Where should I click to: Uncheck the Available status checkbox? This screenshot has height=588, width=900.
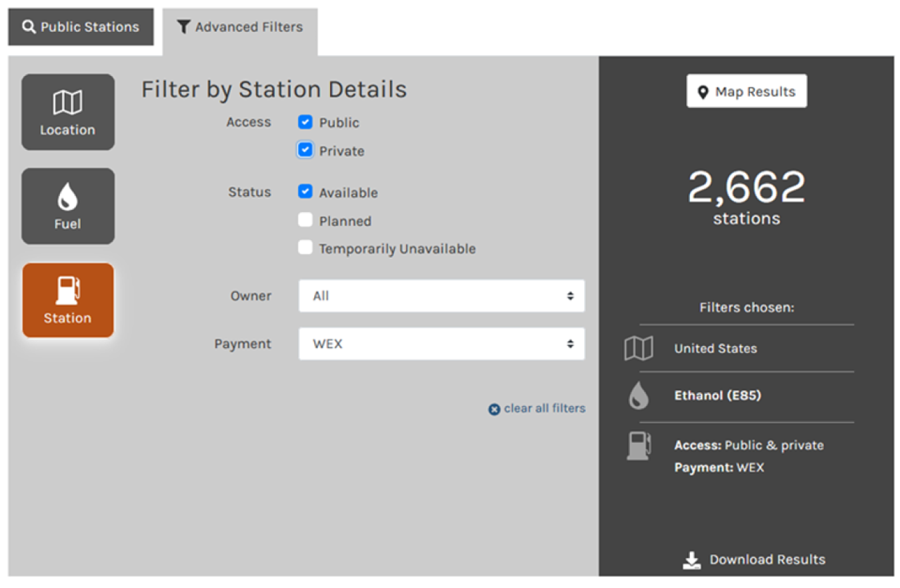coord(305,192)
